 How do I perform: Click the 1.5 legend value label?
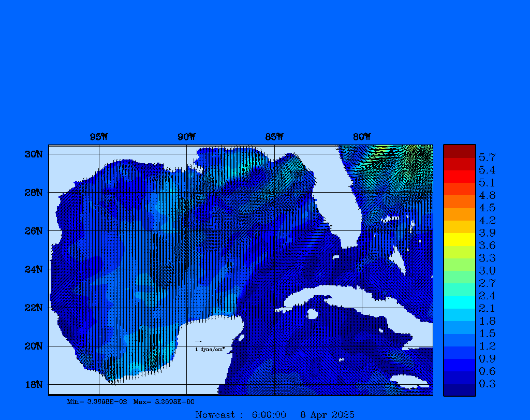click(x=487, y=334)
